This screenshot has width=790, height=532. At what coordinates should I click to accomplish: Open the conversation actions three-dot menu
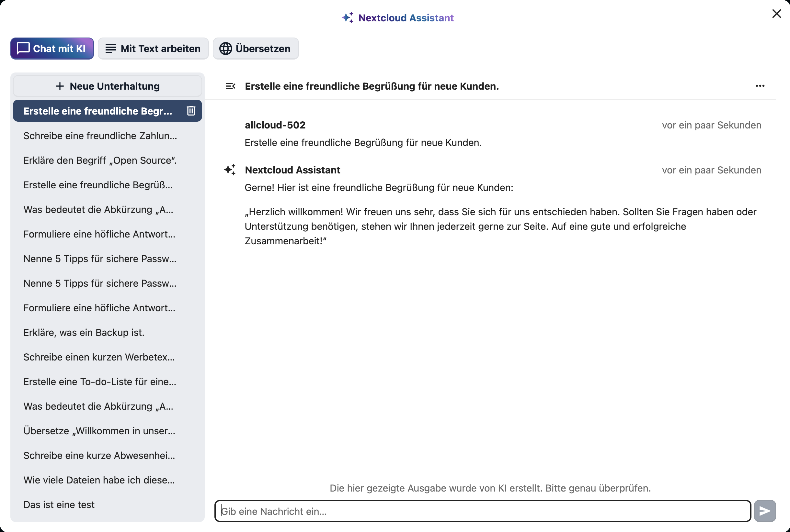tap(760, 86)
